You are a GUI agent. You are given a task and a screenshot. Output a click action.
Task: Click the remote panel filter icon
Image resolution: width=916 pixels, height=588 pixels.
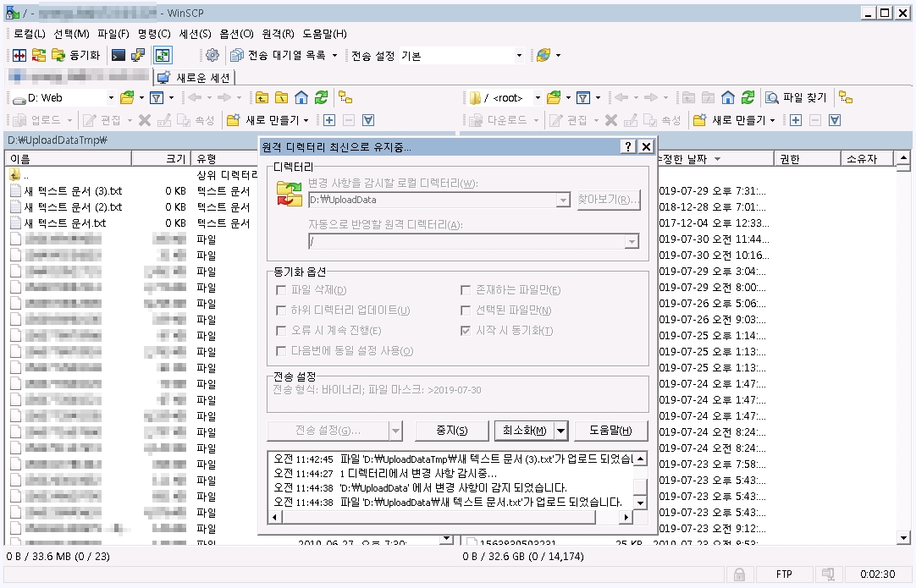[583, 97]
